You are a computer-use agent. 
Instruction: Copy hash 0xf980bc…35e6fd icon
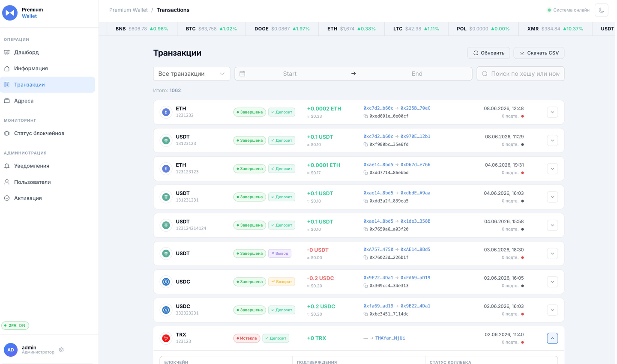pos(365,144)
